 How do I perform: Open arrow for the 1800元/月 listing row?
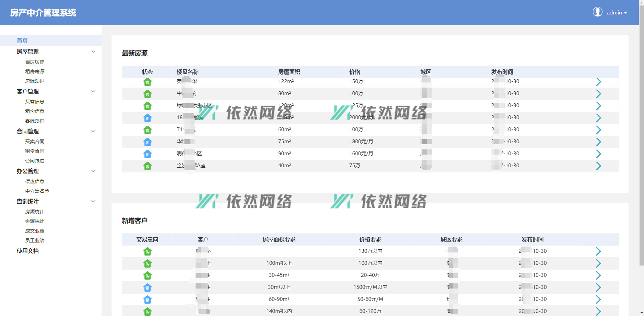(598, 142)
